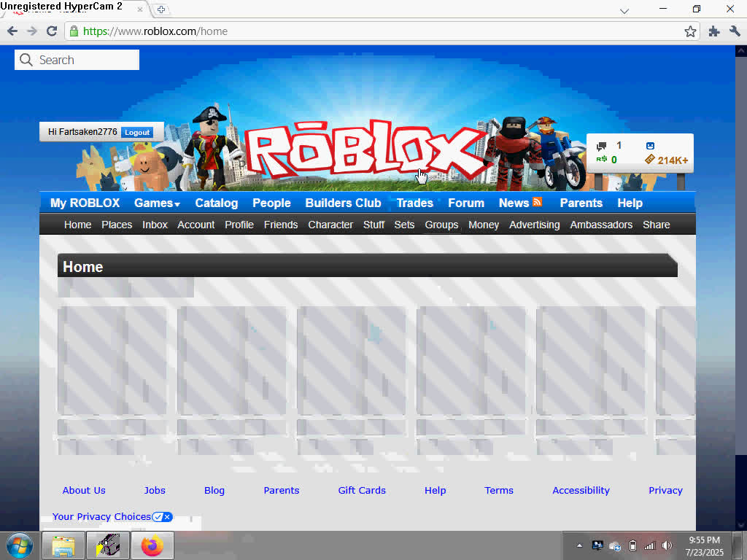Click the Robux currency icon
The width and height of the screenshot is (747, 560).
tap(602, 160)
